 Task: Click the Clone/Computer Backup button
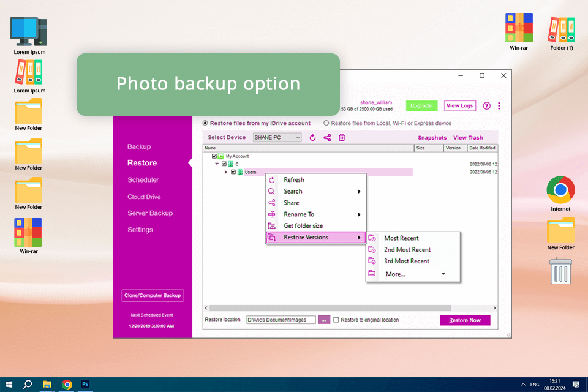pos(153,296)
